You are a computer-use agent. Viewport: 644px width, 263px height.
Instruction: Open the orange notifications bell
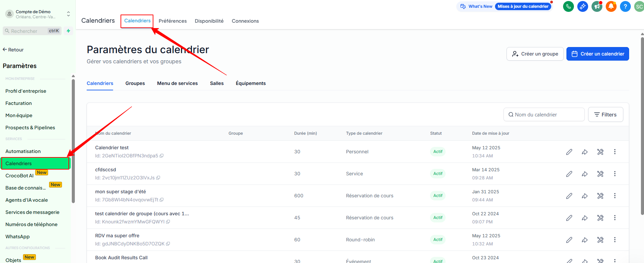pos(611,6)
